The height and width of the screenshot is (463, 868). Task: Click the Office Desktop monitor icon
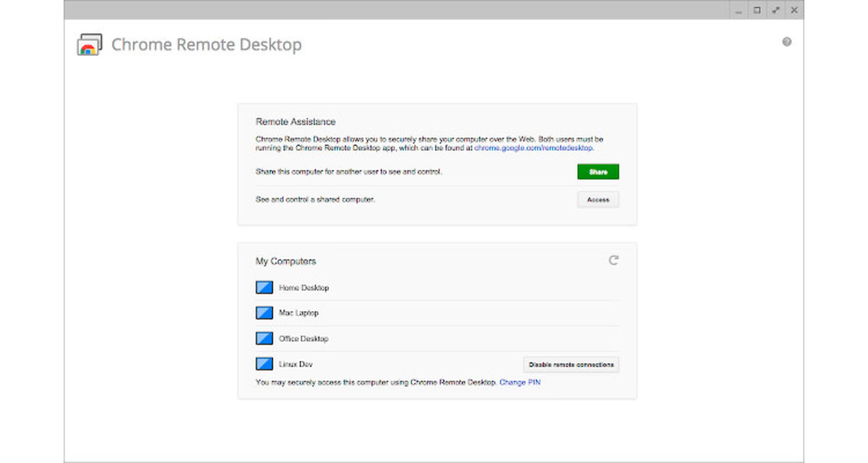(264, 339)
